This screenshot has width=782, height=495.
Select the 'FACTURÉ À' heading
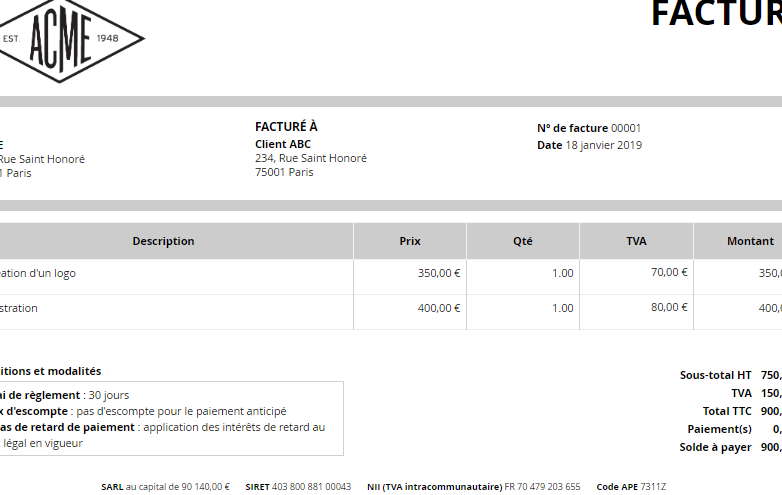click(286, 127)
